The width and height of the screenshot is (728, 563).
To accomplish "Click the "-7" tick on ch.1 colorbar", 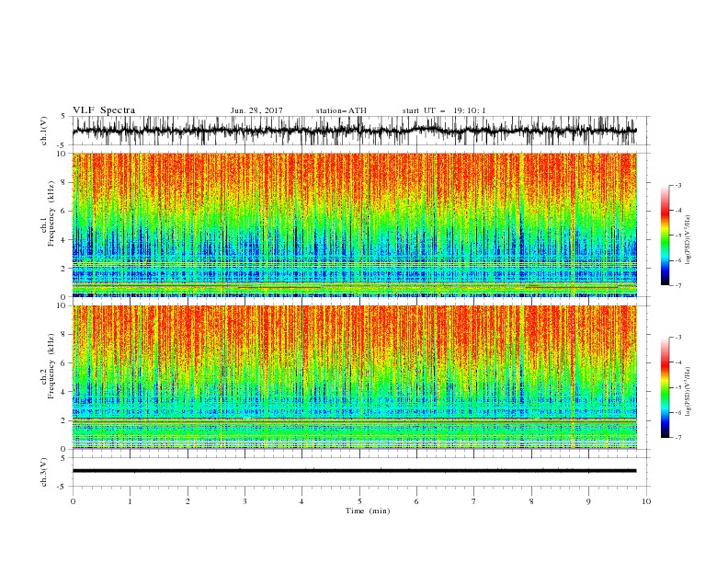I will pyautogui.click(x=677, y=285).
